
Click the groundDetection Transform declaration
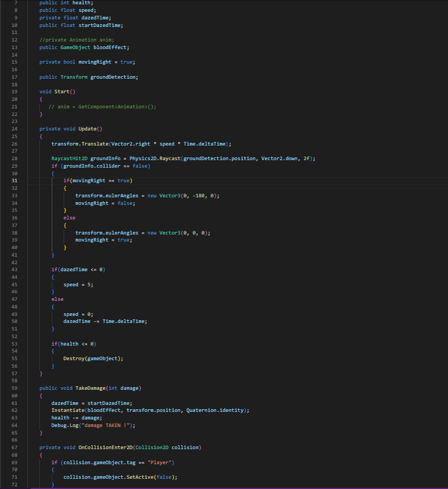click(113, 77)
